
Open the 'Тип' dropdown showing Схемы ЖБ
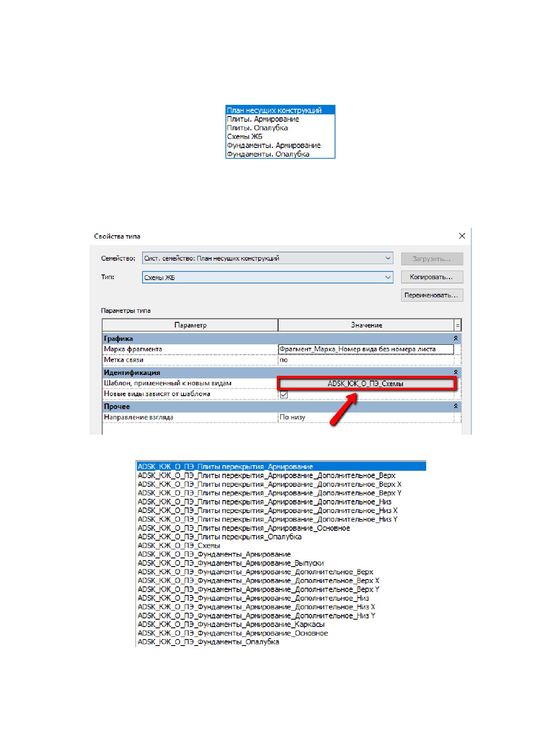[268, 277]
